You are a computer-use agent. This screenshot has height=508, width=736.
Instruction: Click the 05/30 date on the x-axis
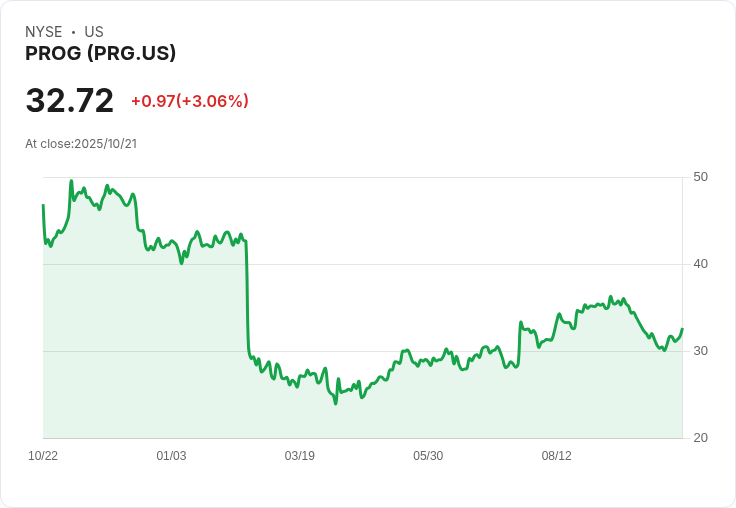click(428, 456)
